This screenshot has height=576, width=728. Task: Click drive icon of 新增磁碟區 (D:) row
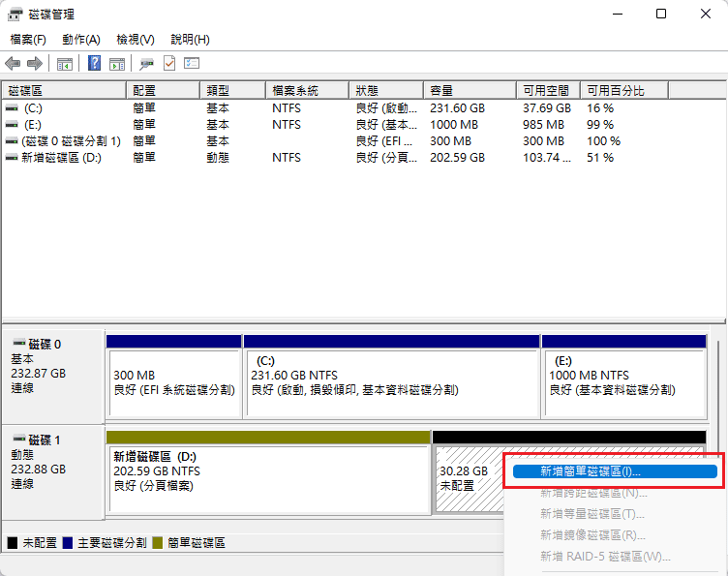click(12, 158)
